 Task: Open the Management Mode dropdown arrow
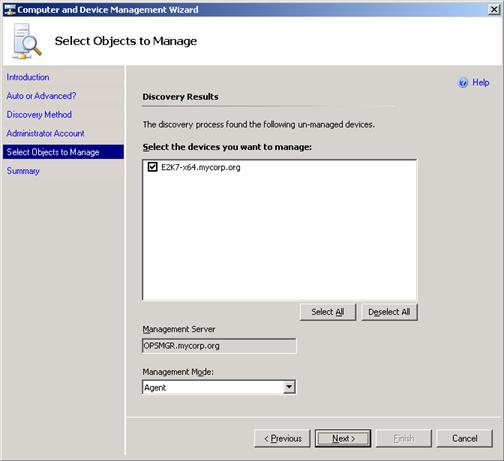[x=289, y=387]
